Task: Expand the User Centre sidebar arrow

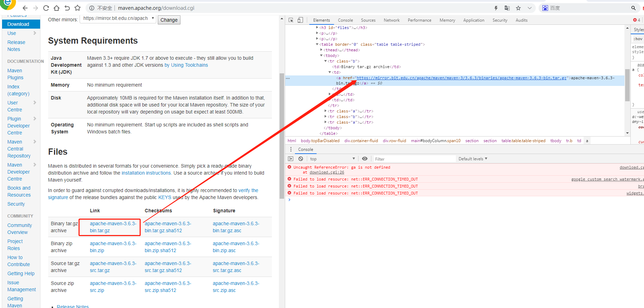Action: point(35,103)
